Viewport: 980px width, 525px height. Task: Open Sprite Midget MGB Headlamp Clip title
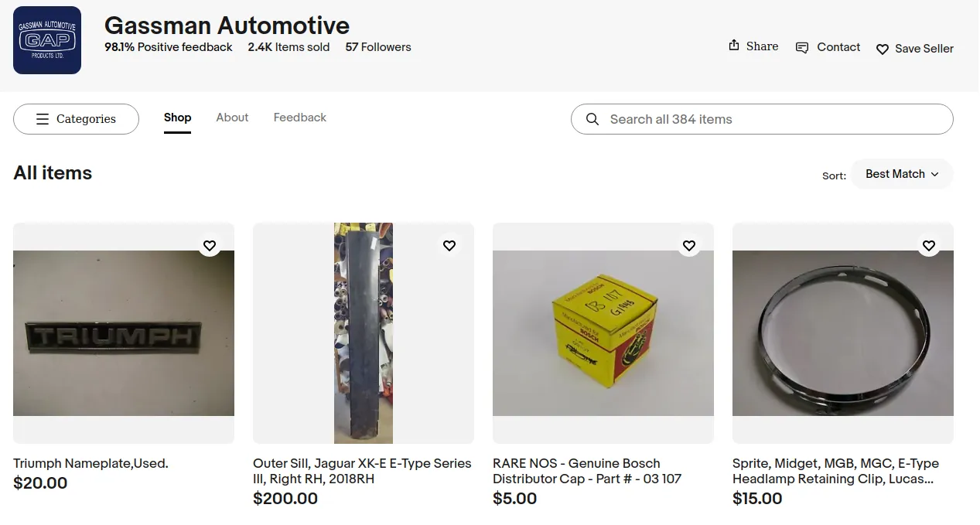click(835, 472)
